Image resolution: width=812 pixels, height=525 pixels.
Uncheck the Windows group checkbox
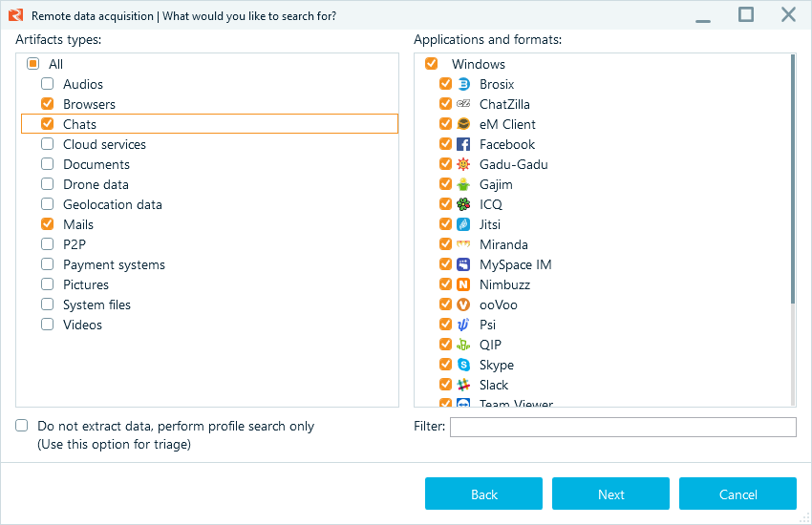(x=432, y=64)
